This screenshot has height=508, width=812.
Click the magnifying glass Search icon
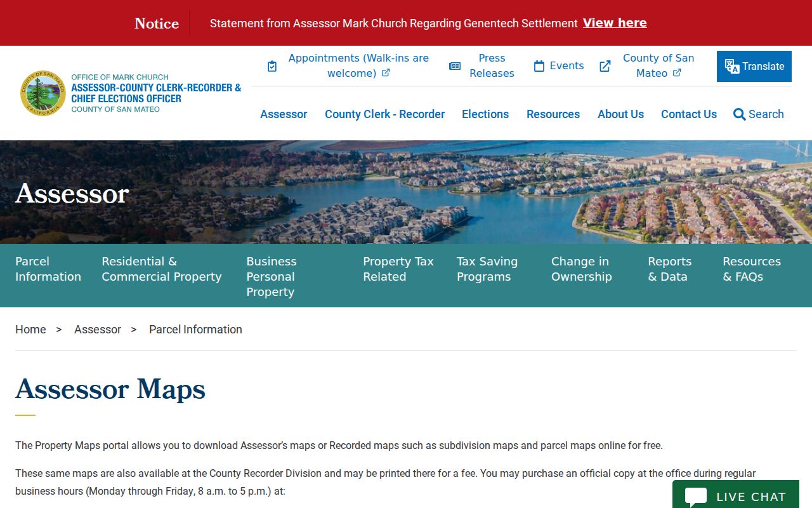pyautogui.click(x=739, y=114)
